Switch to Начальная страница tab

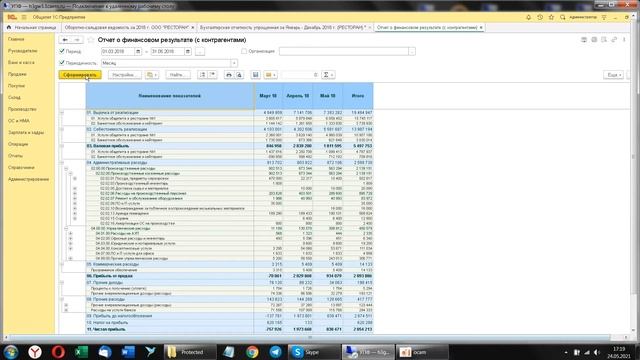coord(32,27)
